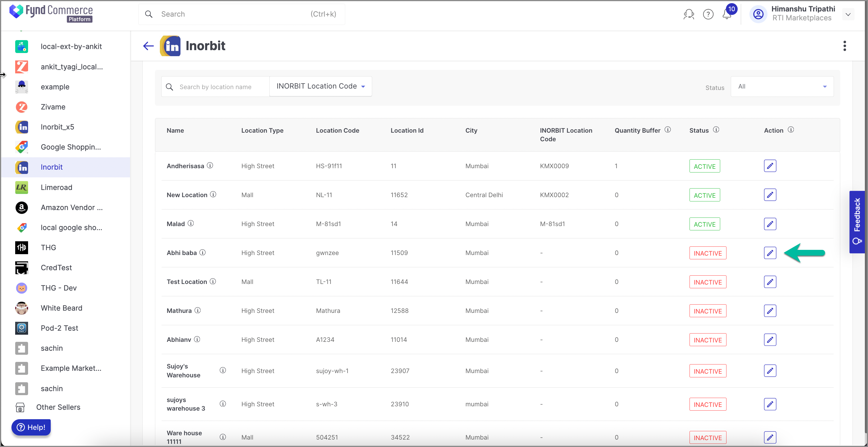Open White Beard in sidebar
The image size is (868, 447).
[66, 308]
